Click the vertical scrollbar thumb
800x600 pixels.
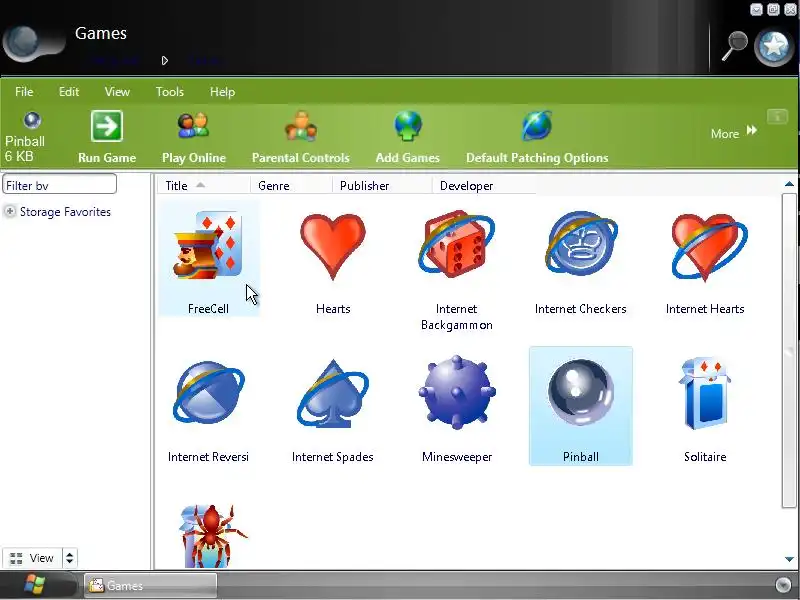pyautogui.click(x=789, y=351)
